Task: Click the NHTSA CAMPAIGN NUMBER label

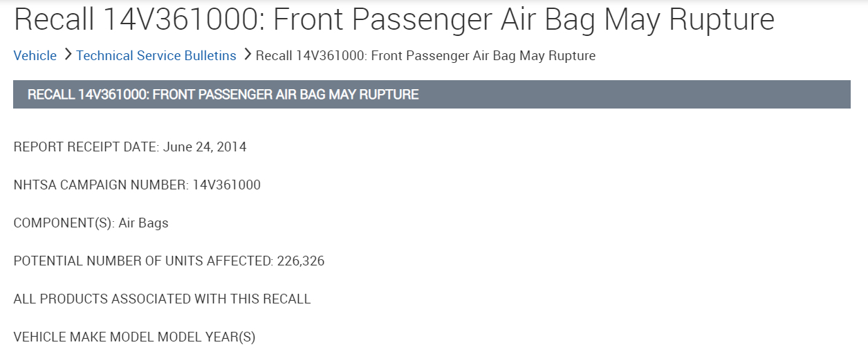Action: point(100,185)
